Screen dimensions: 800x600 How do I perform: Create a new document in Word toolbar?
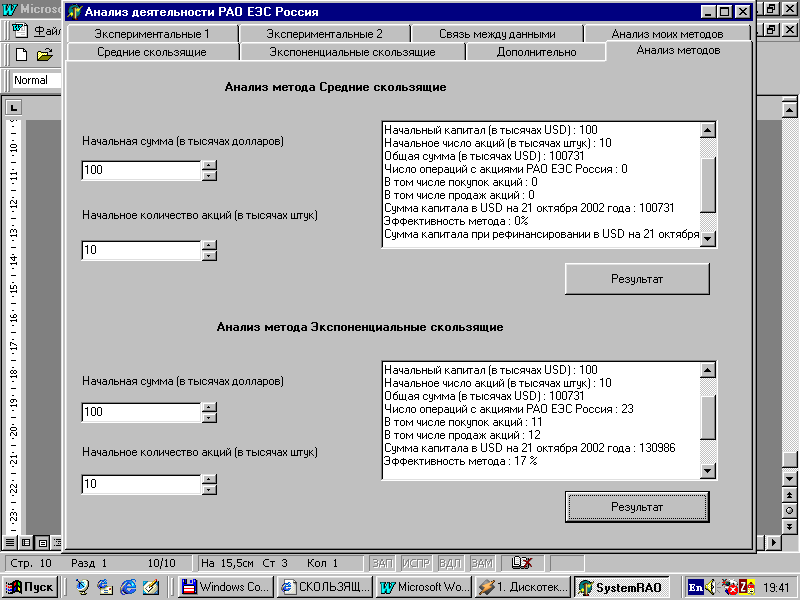point(21,55)
